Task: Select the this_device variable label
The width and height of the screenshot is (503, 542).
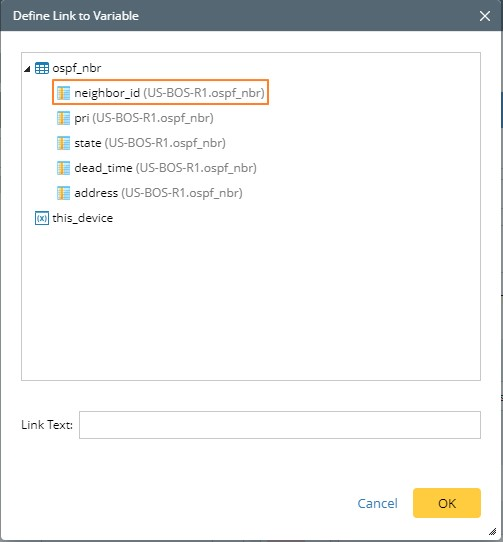Action: [x=83, y=218]
